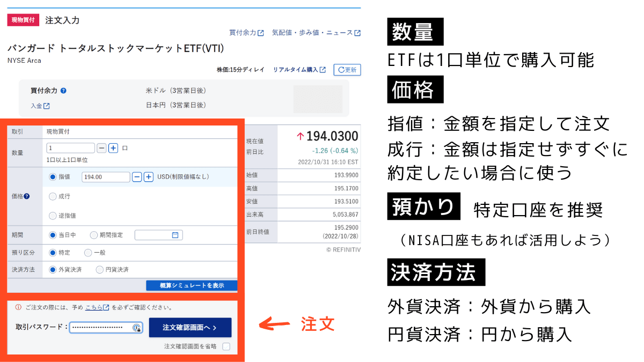Click 概算シミュレートを表示 button

[192, 285]
